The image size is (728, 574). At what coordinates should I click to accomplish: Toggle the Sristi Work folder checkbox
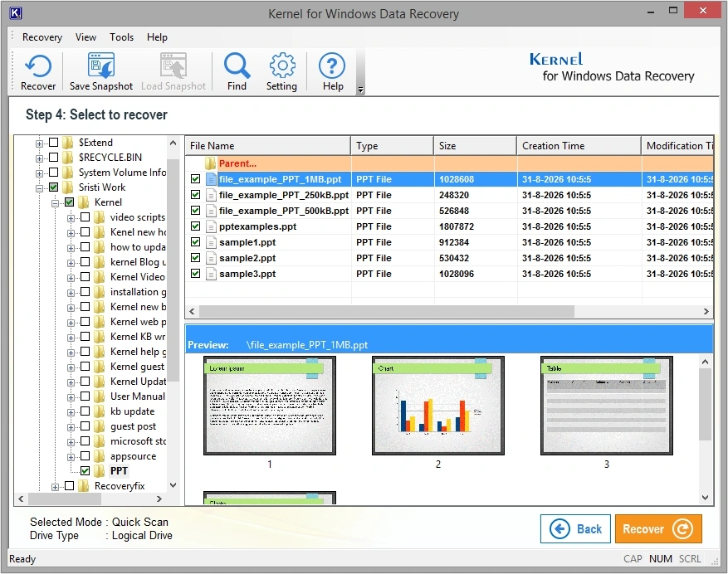point(54,187)
